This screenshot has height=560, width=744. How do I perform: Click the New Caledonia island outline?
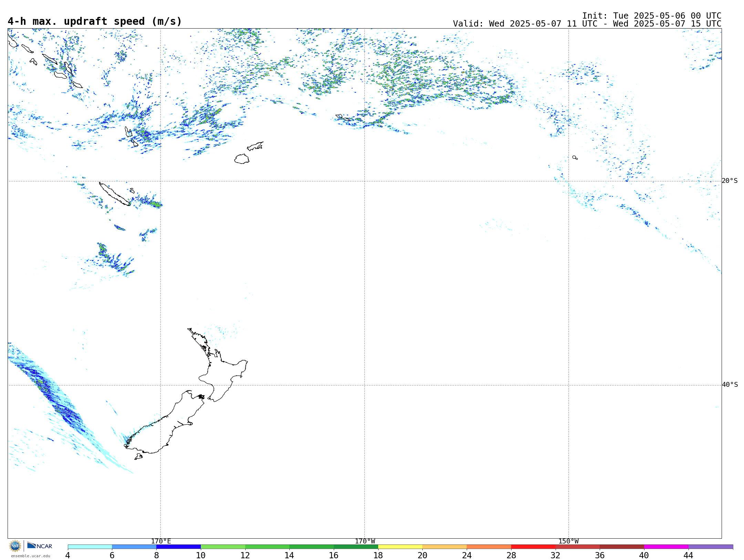[x=115, y=194]
